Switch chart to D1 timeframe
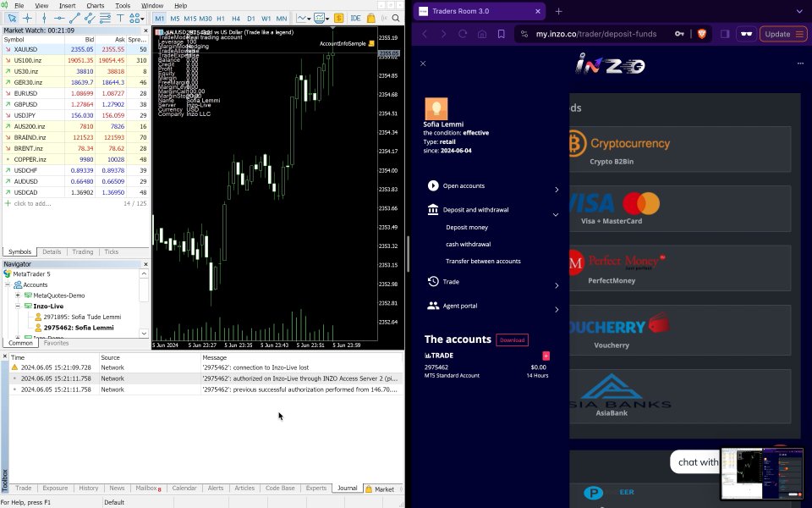 pyautogui.click(x=250, y=18)
